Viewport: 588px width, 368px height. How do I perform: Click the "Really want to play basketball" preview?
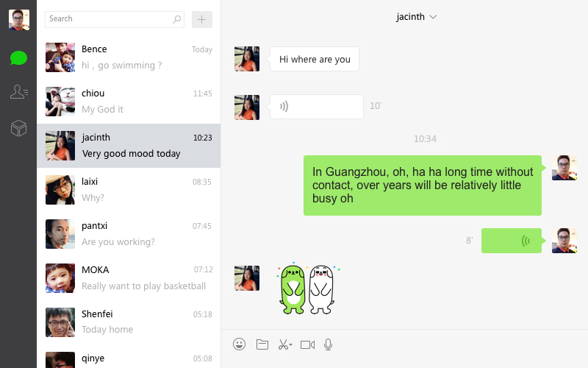tap(143, 286)
